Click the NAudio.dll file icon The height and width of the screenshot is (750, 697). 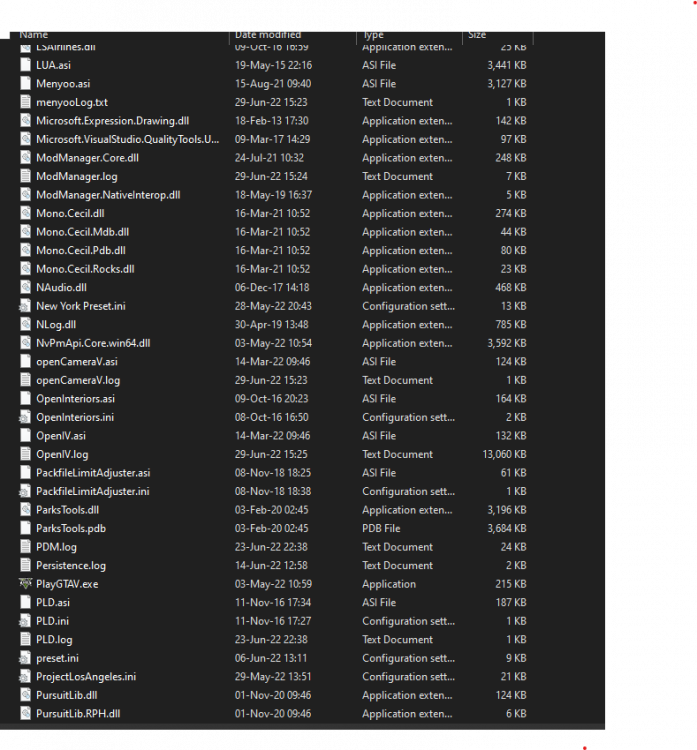(25, 287)
